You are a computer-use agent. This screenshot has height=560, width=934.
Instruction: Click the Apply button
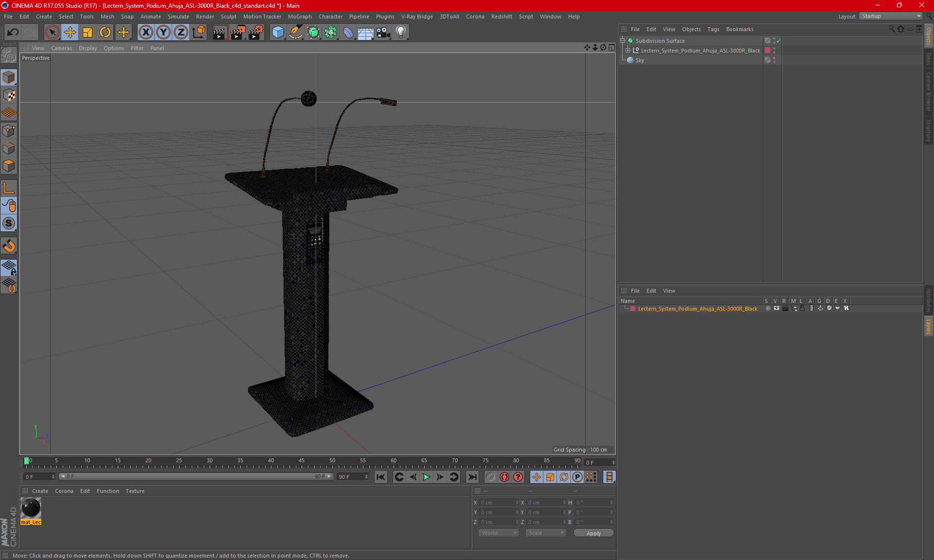(593, 533)
